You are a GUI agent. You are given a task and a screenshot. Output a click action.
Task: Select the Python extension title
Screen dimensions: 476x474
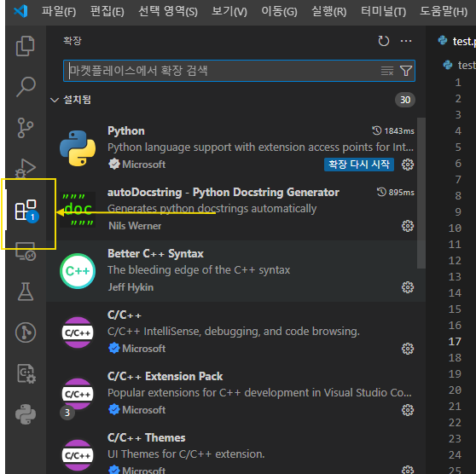pos(126,130)
